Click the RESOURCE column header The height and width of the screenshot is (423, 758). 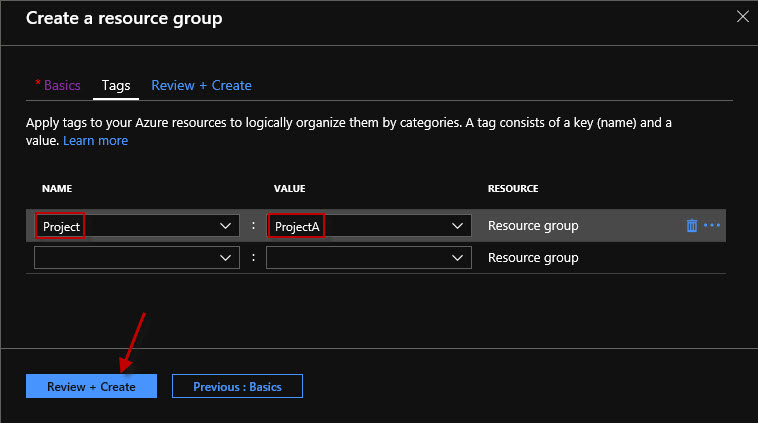coord(513,189)
